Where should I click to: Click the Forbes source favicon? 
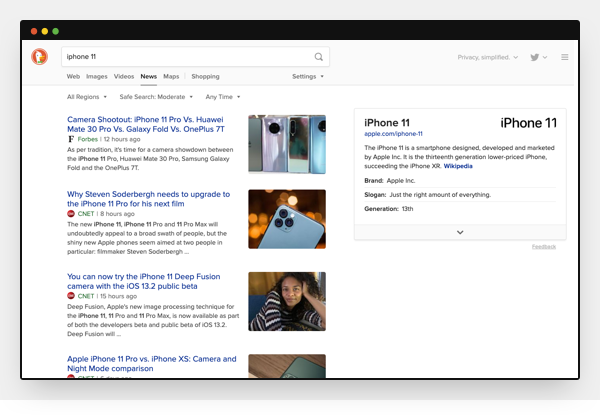click(71, 139)
